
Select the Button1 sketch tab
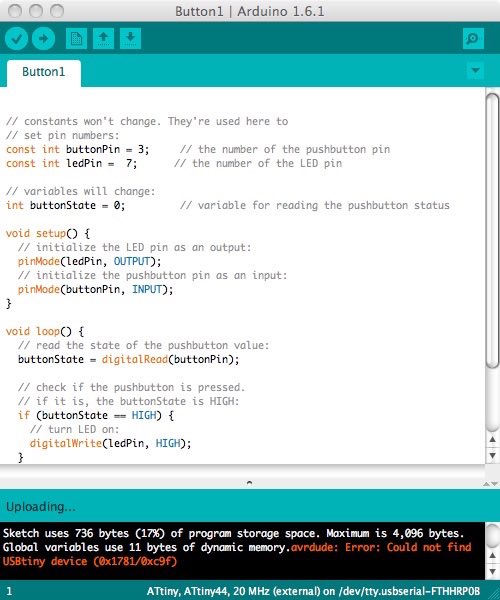pos(44,72)
